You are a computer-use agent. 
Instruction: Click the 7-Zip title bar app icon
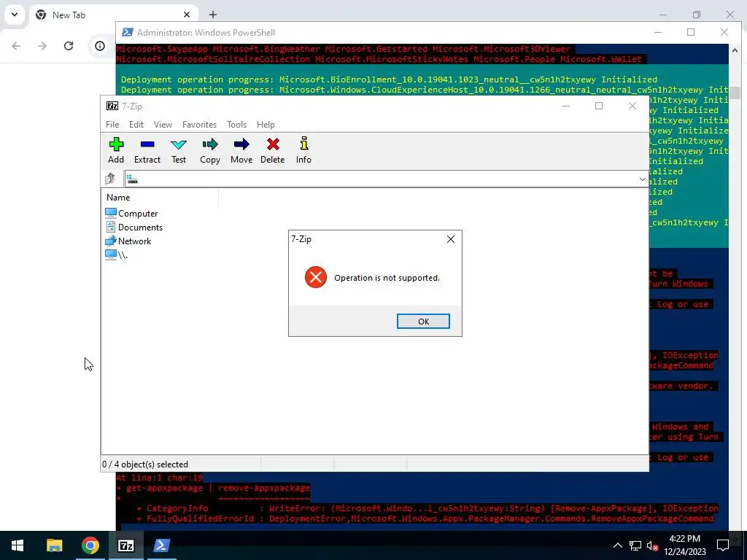point(112,106)
